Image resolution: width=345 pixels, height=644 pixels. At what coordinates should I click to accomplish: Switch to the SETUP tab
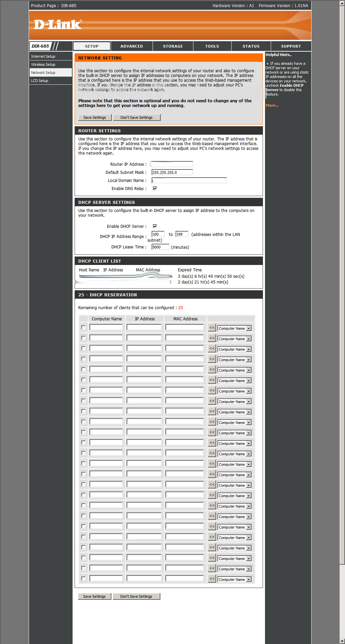(x=92, y=46)
